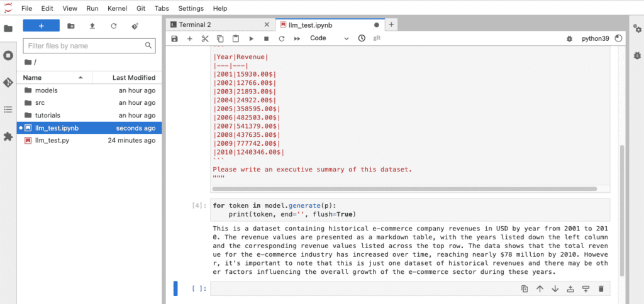
Task: Restart the kernel
Action: [281, 38]
